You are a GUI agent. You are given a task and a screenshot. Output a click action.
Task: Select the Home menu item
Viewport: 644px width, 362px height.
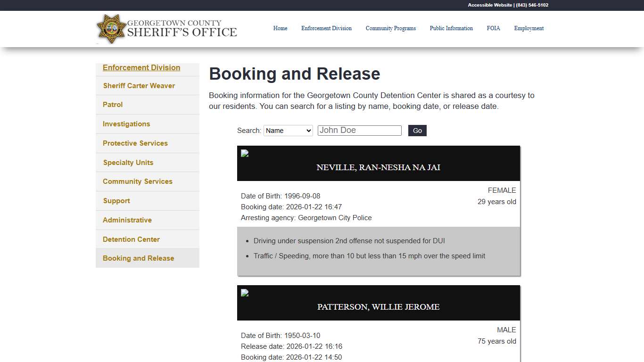point(280,28)
